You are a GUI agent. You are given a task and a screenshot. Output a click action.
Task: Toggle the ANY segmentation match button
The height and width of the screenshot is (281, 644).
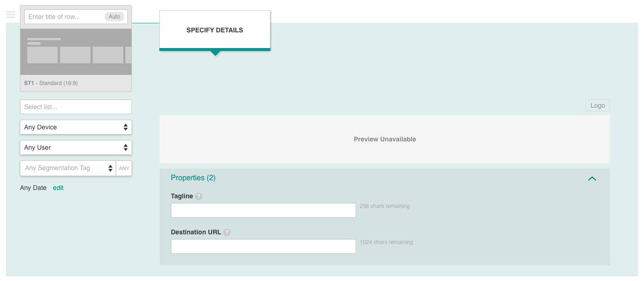(124, 168)
